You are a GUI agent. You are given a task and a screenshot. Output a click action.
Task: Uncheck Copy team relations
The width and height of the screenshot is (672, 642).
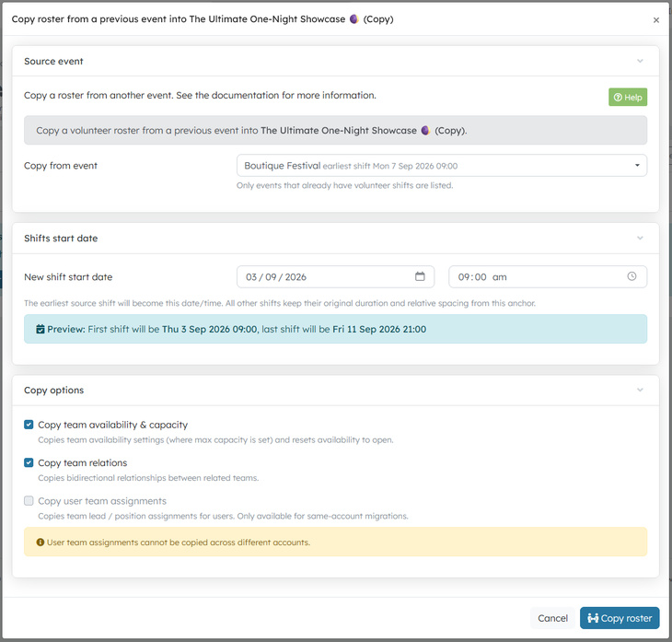point(29,462)
